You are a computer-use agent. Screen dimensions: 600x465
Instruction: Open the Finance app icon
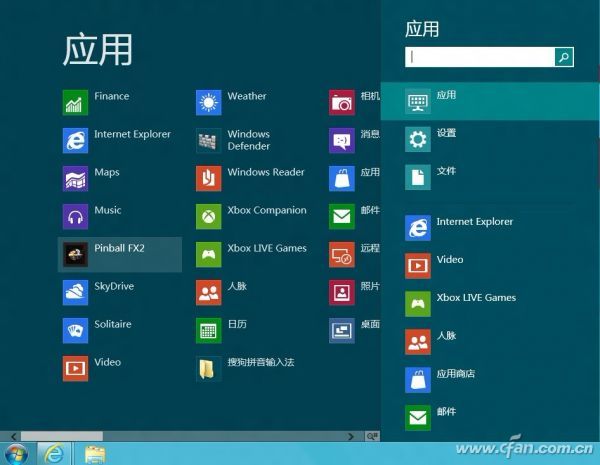coord(75,103)
